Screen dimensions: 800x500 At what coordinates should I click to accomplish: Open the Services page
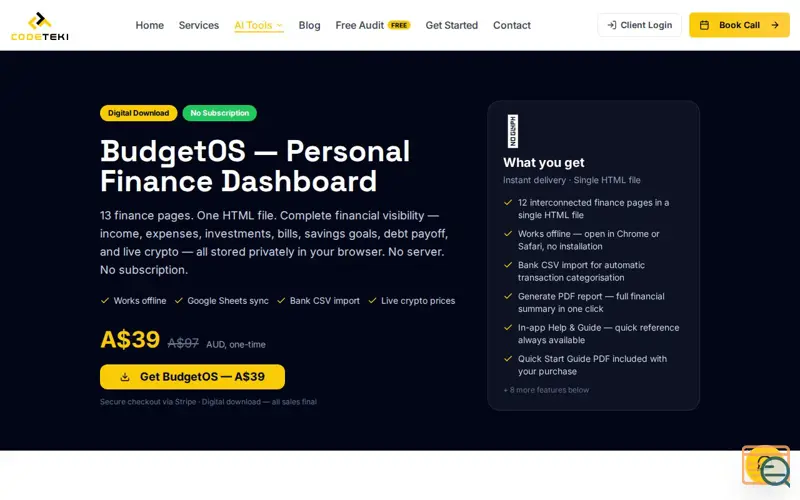coord(198,25)
